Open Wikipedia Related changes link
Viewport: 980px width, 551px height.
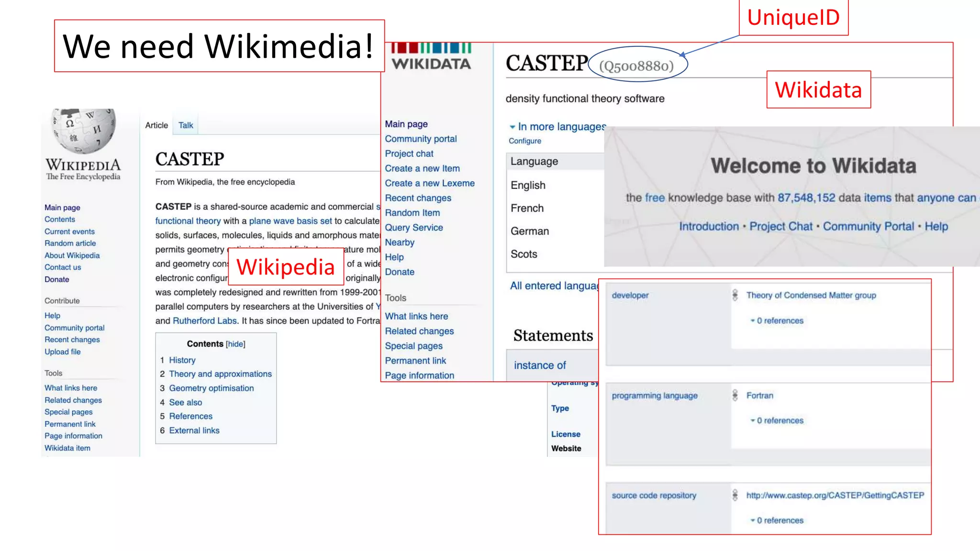point(73,400)
